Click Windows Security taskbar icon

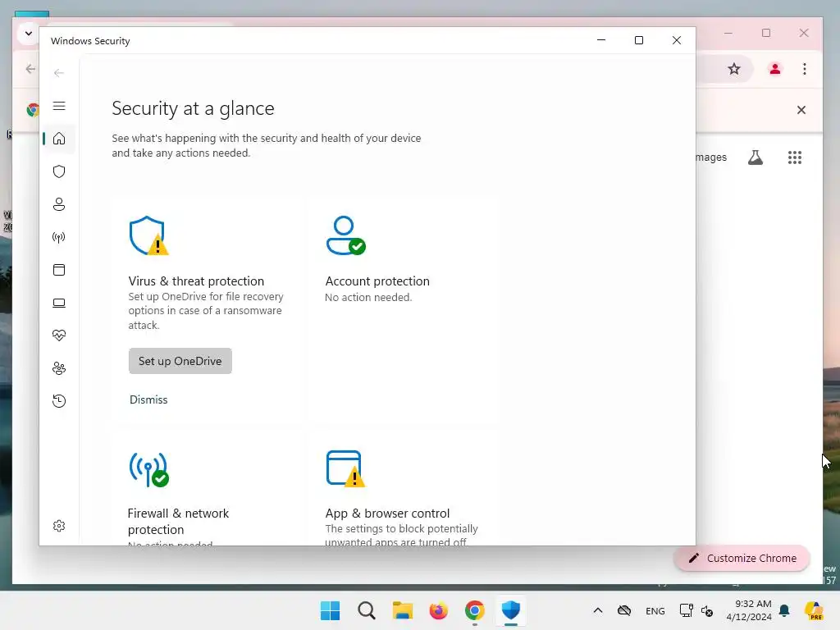(x=510, y=610)
